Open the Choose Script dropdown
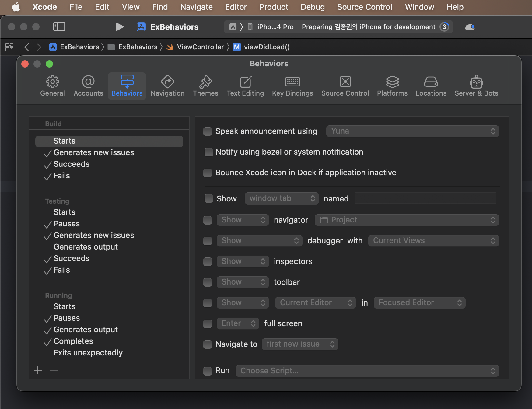Image resolution: width=532 pixels, height=409 pixels. tap(367, 371)
